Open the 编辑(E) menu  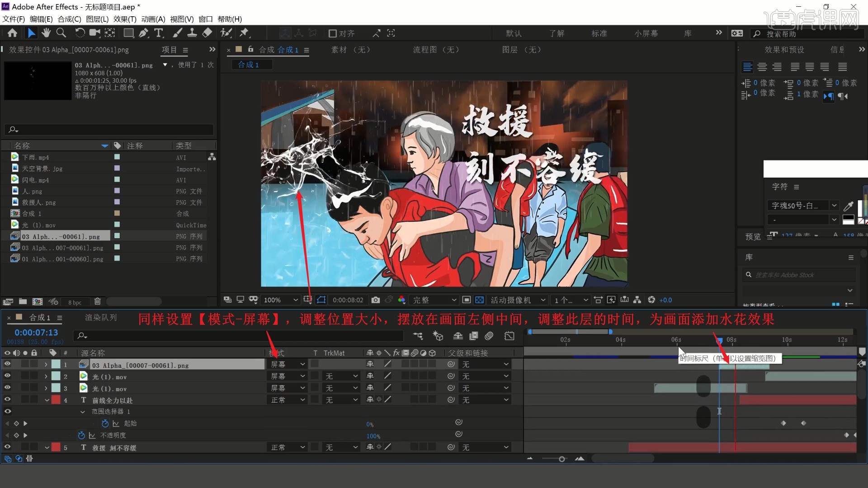pyautogui.click(x=41, y=19)
